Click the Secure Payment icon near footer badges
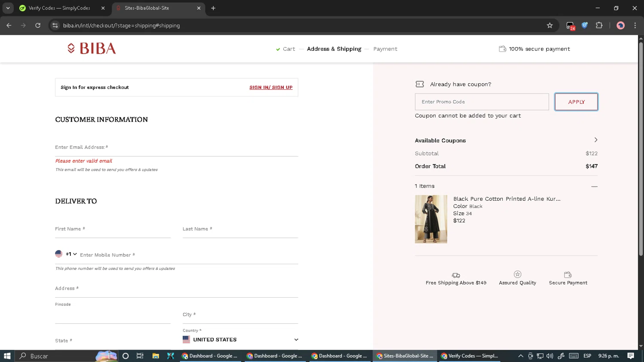 pyautogui.click(x=568, y=275)
